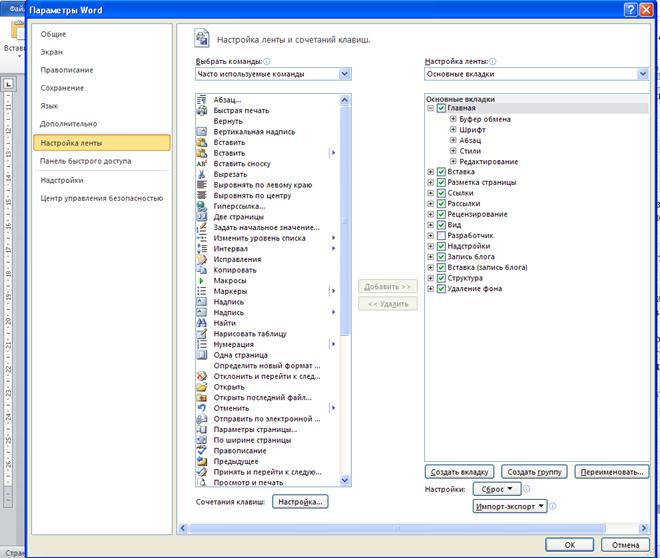Click the Создать вкладку button

pyautogui.click(x=459, y=472)
